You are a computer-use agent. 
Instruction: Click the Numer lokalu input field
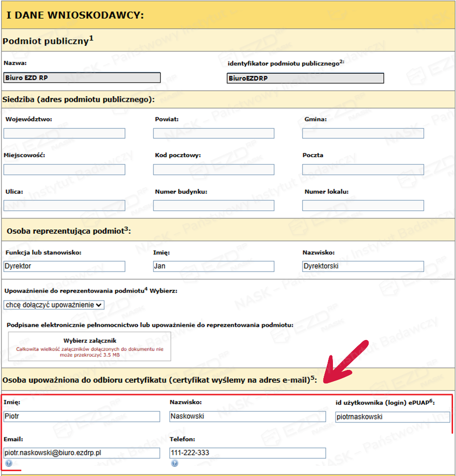click(x=363, y=205)
